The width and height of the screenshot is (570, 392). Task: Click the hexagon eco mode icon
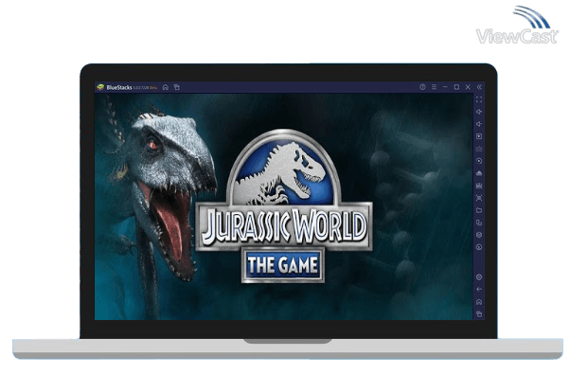479,235
